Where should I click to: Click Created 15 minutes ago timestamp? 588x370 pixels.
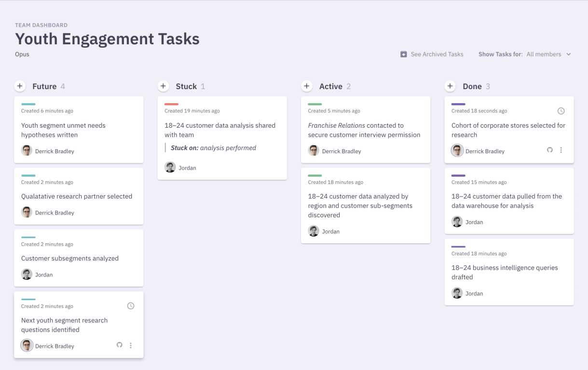point(479,182)
